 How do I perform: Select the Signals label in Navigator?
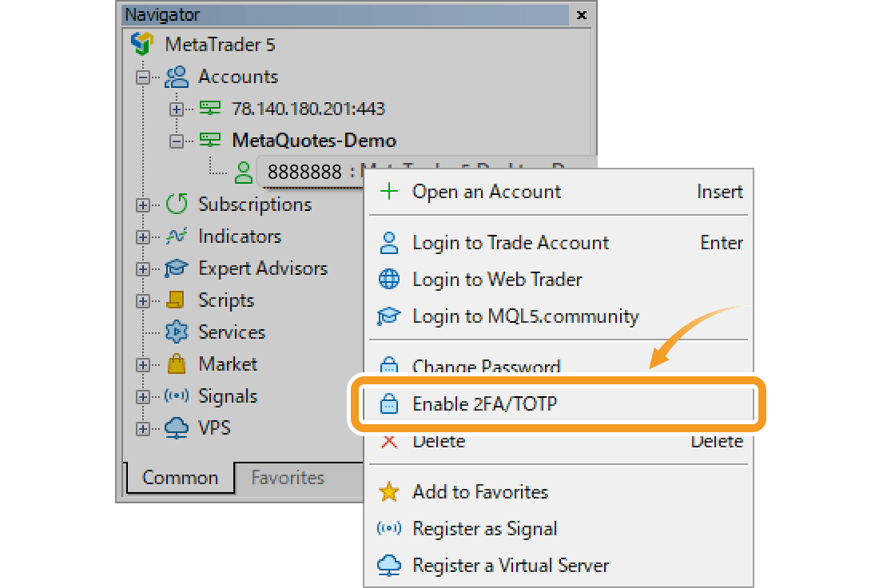(x=229, y=396)
